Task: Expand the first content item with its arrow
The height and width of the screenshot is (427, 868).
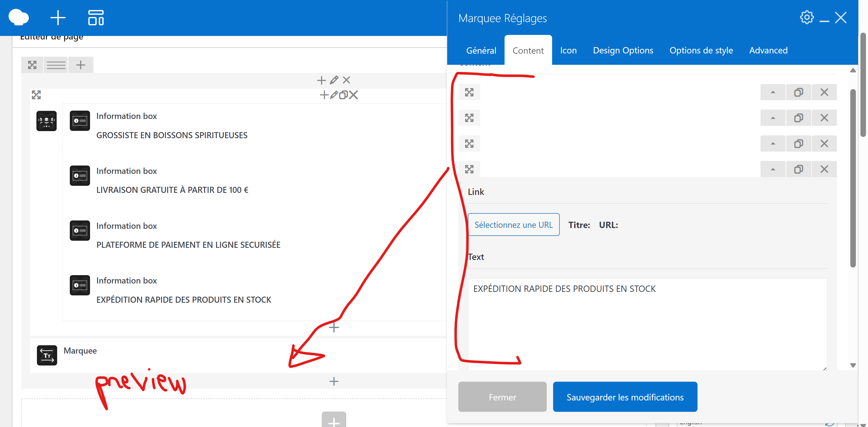Action: click(x=773, y=92)
